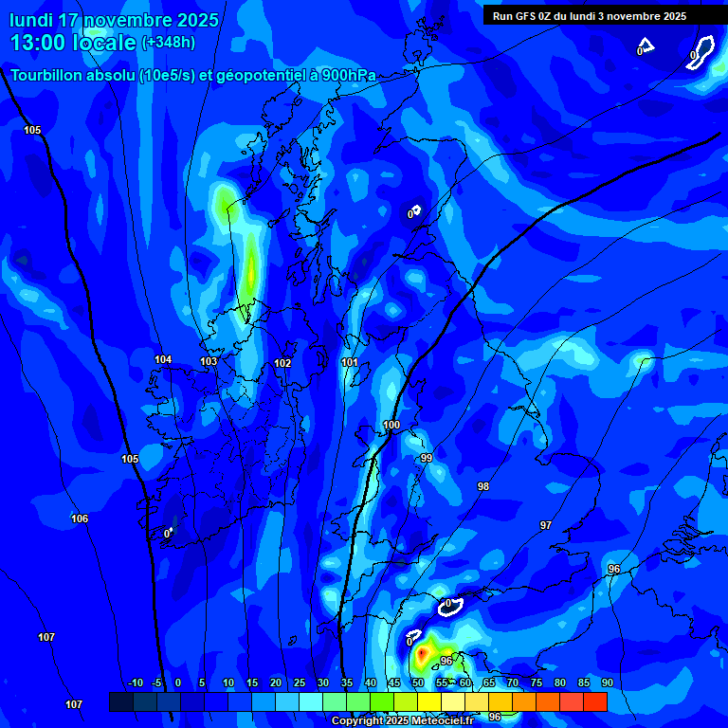
Task: Click the 'Run GFS 0Z' header label
Action: [x=589, y=16]
